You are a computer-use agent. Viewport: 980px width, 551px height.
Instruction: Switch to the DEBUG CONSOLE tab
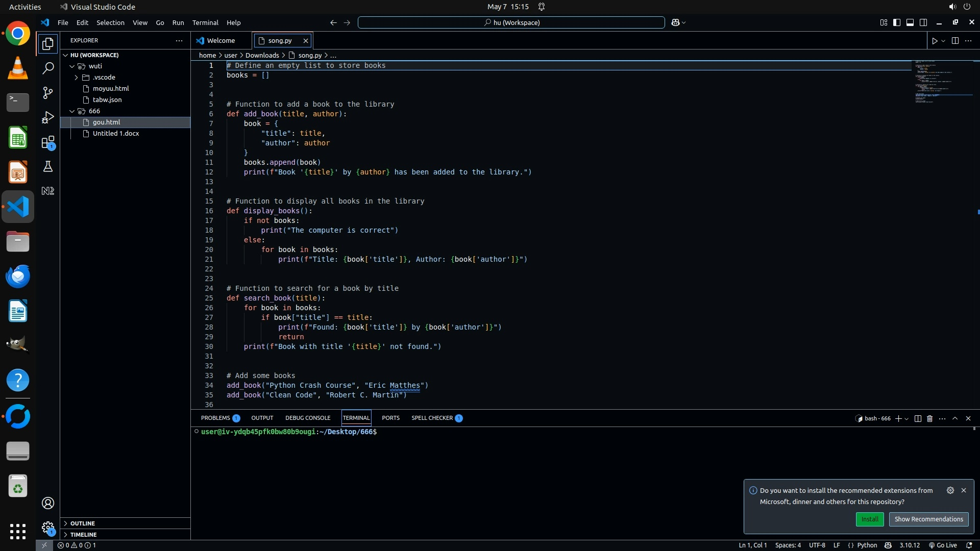tap(308, 418)
